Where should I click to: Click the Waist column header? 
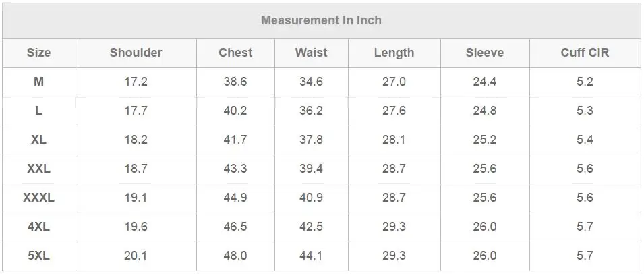[x=312, y=53]
